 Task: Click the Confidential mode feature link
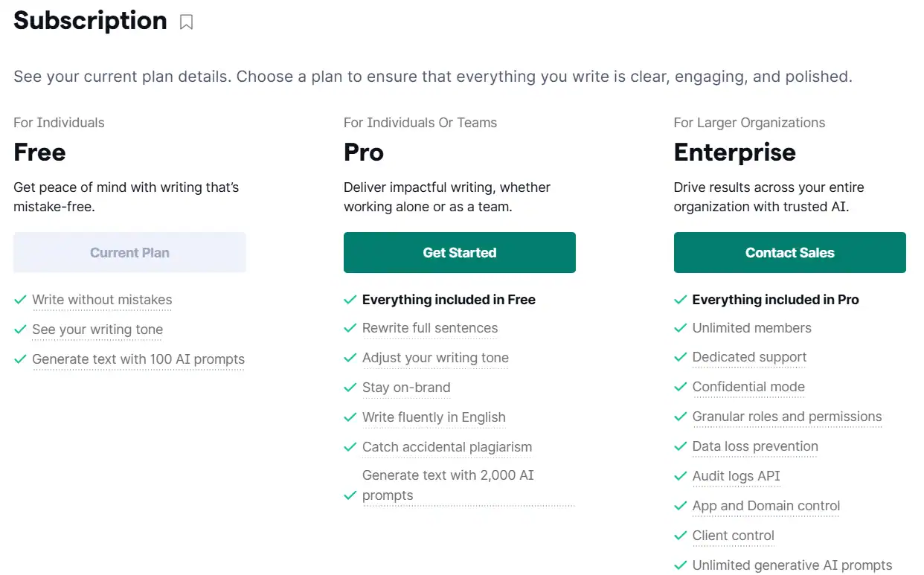click(x=748, y=387)
